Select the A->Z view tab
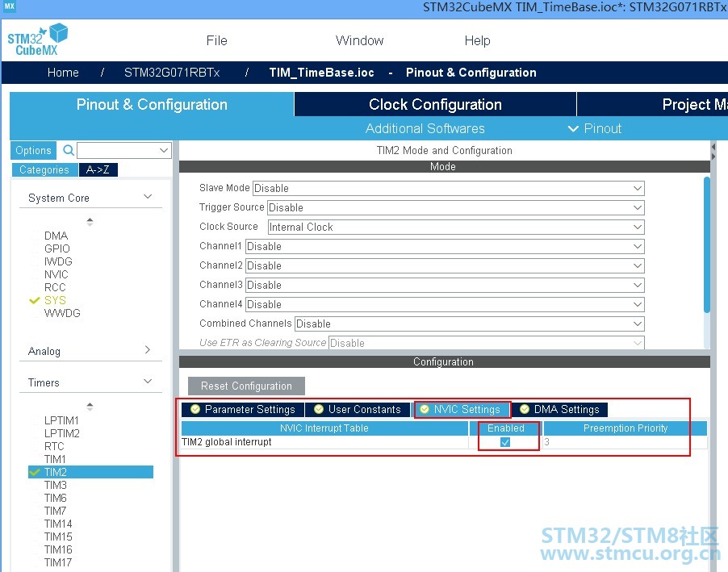 click(x=98, y=170)
